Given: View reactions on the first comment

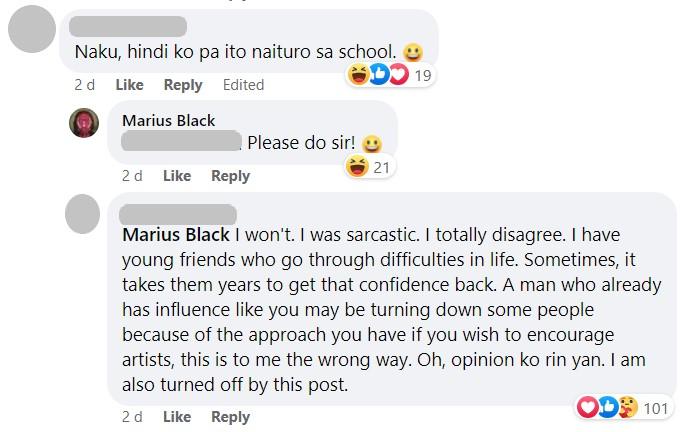Looking at the screenshot, I should tap(377, 74).
